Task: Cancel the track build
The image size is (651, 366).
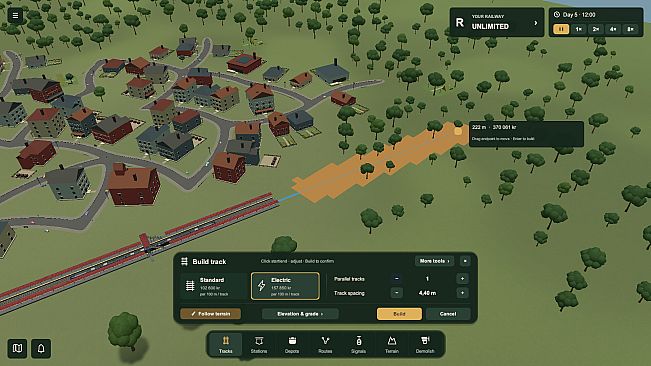Action: point(448,314)
